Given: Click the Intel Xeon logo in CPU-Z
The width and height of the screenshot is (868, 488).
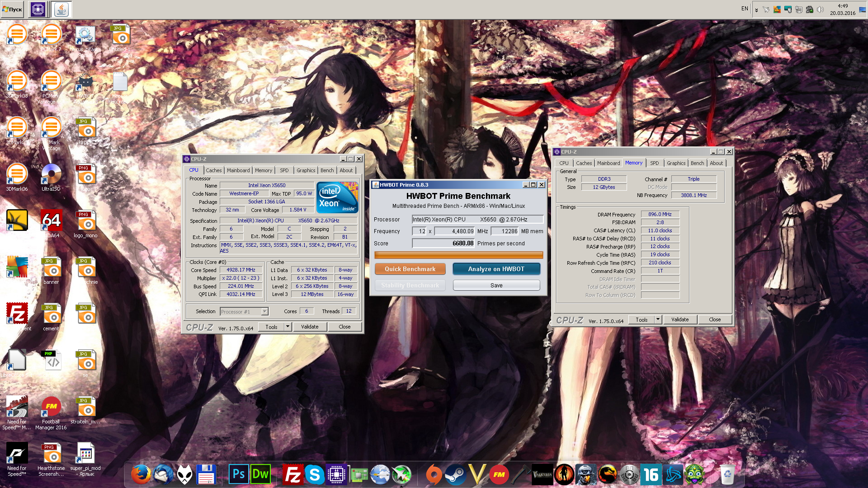Looking at the screenshot, I should point(337,197).
